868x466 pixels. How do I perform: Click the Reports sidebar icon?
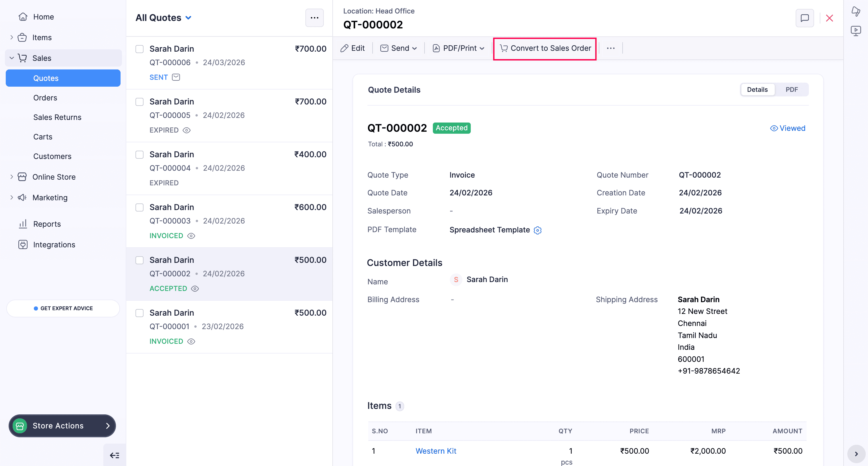(x=22, y=224)
